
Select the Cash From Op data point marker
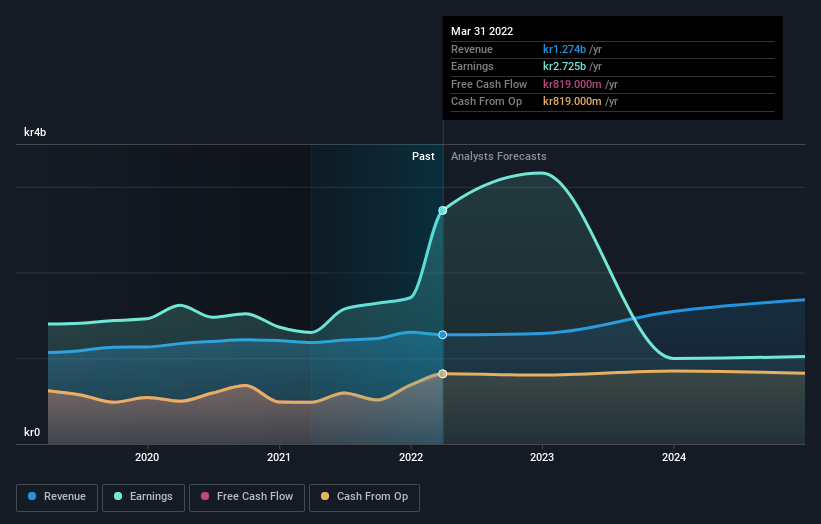point(443,374)
